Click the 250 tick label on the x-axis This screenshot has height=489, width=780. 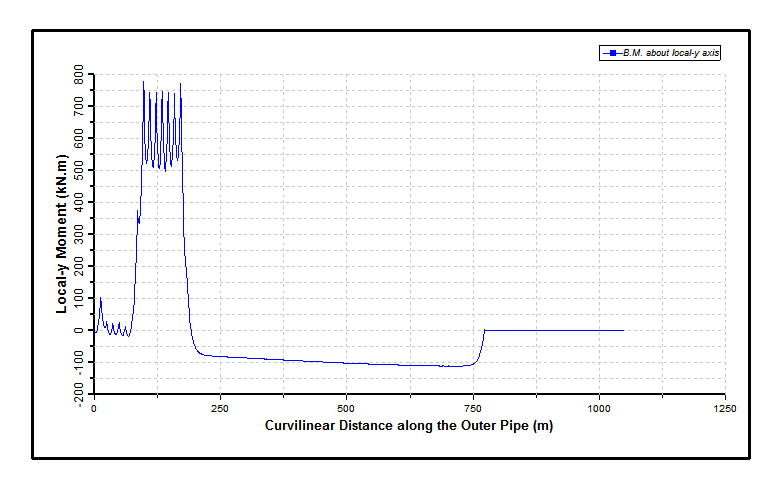tap(219, 409)
